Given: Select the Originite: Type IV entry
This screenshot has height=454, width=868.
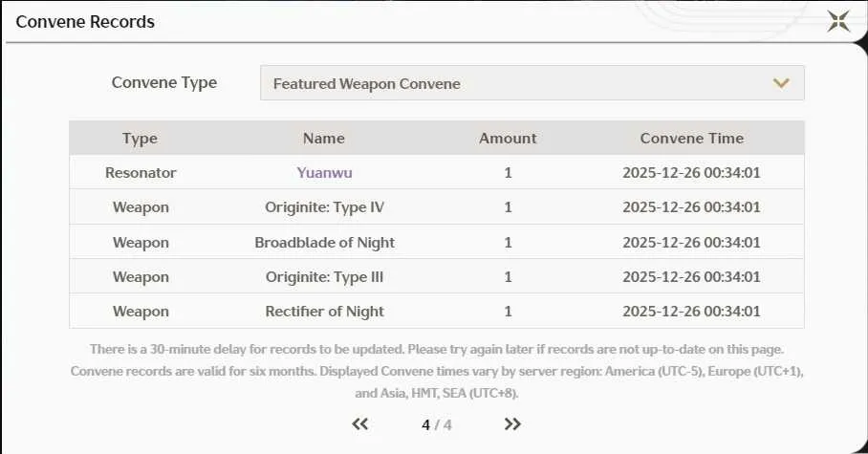Looking at the screenshot, I should (x=324, y=207).
